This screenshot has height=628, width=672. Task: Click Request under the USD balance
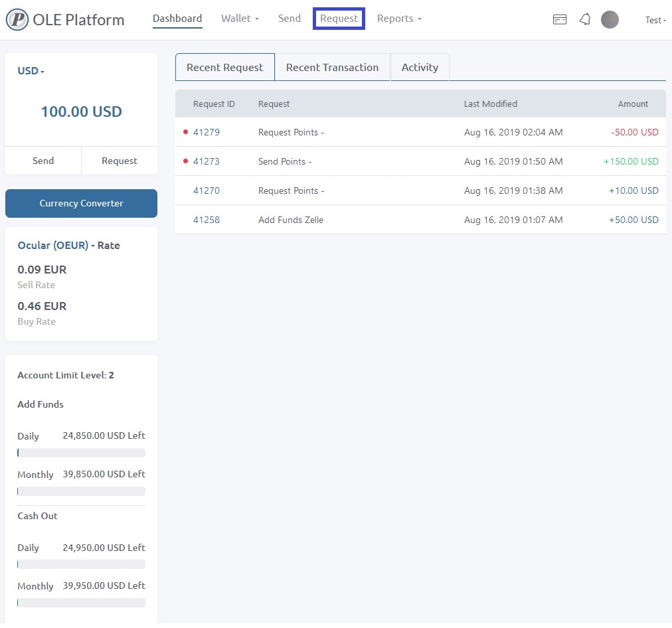tap(120, 161)
